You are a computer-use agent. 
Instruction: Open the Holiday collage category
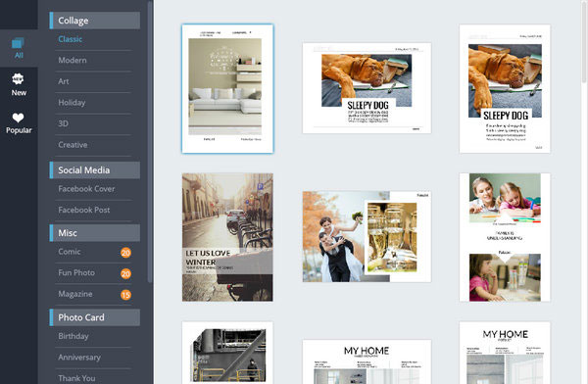[x=72, y=103]
